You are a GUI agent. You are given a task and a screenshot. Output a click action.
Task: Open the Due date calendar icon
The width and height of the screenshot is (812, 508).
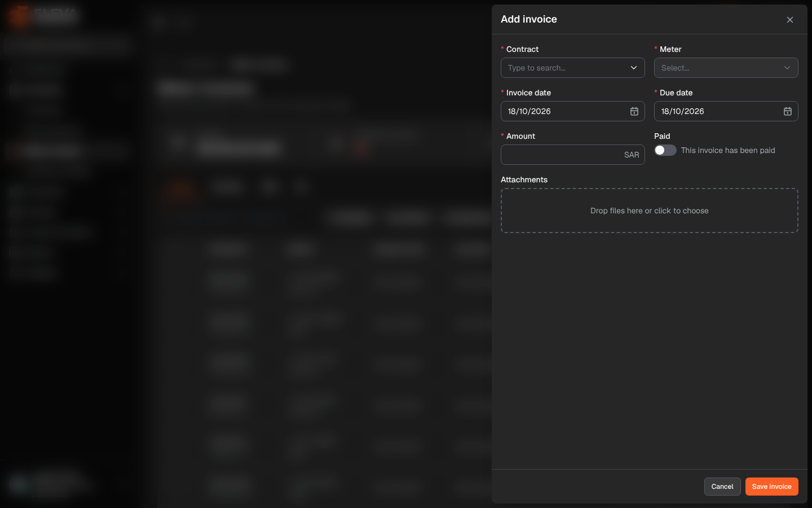[788, 112]
